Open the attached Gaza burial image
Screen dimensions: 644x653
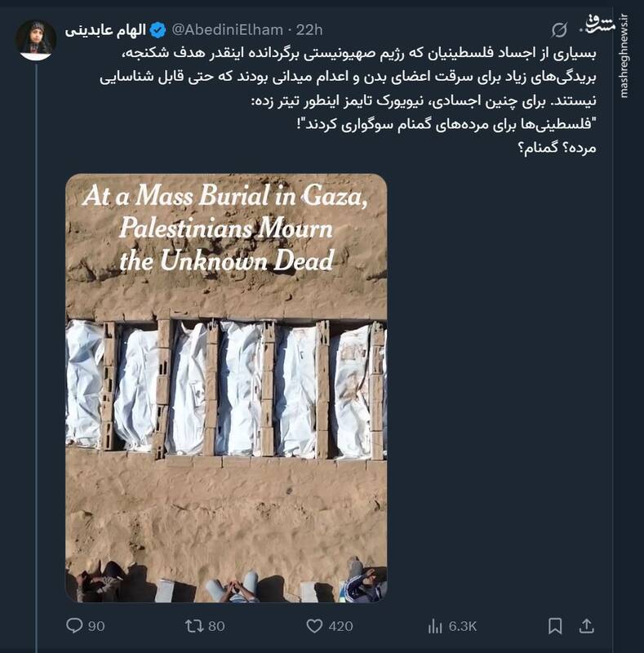pyautogui.click(x=226, y=388)
